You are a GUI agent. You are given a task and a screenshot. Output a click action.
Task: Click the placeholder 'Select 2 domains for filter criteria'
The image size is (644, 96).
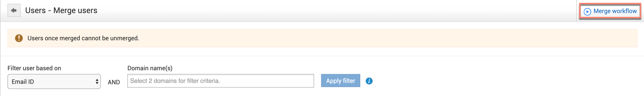click(175, 81)
